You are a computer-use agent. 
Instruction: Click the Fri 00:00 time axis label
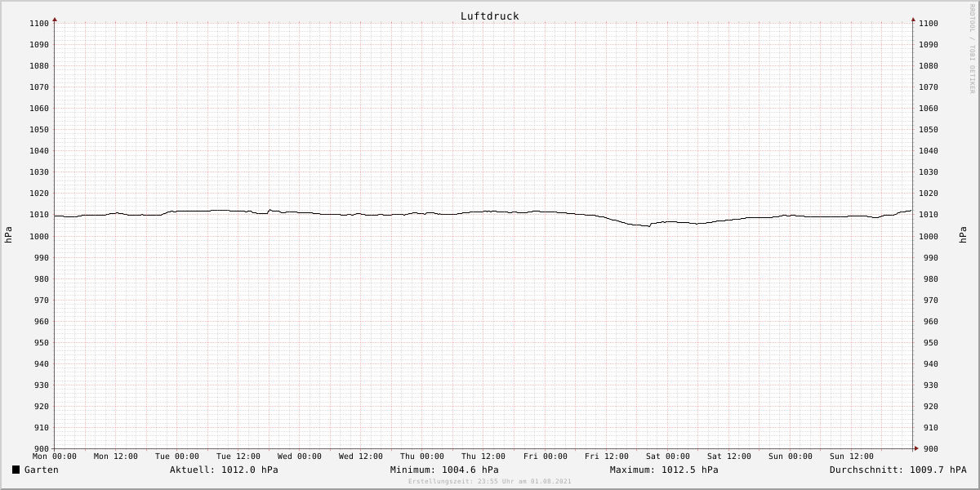[x=546, y=457]
